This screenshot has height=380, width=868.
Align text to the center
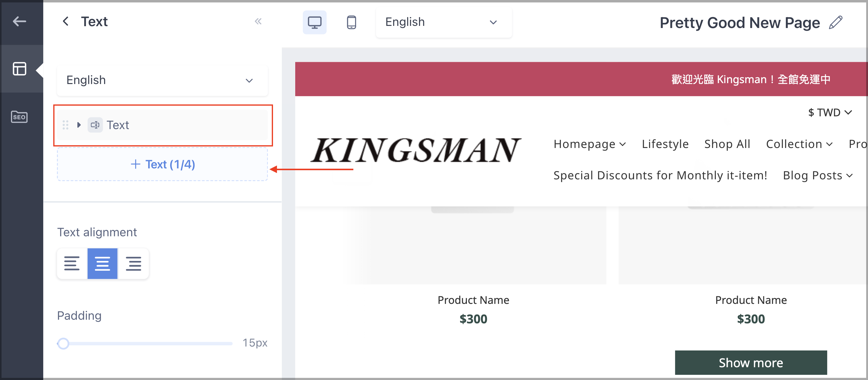[x=103, y=264]
